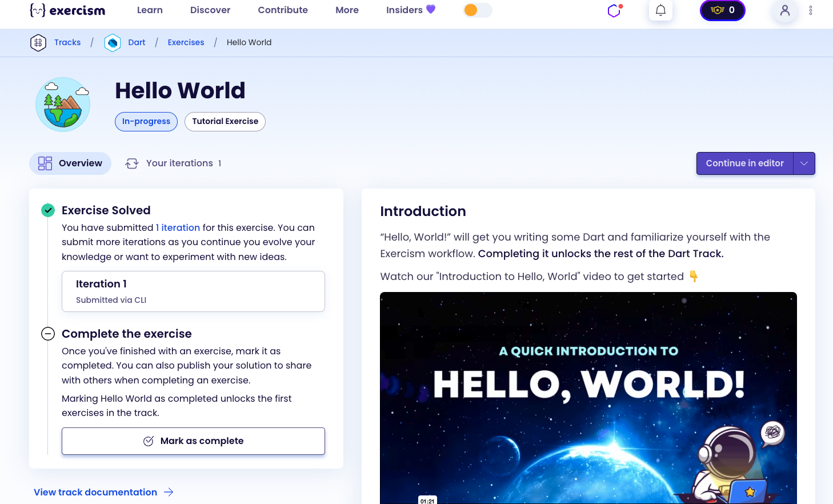Open the user avatar menu
Image resolution: width=833 pixels, height=504 pixels.
tap(785, 10)
